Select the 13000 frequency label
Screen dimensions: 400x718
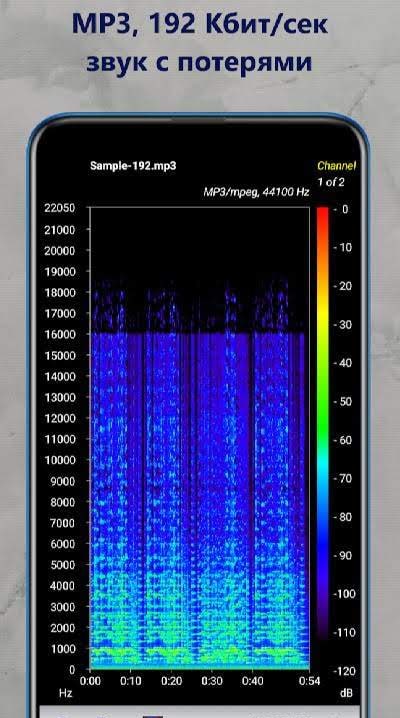(x=59, y=397)
